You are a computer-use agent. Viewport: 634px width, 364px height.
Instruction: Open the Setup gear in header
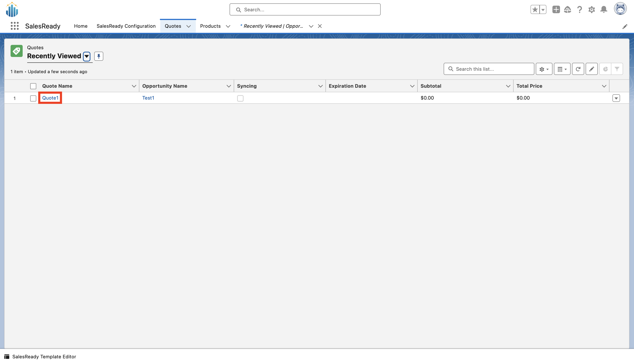point(592,9)
